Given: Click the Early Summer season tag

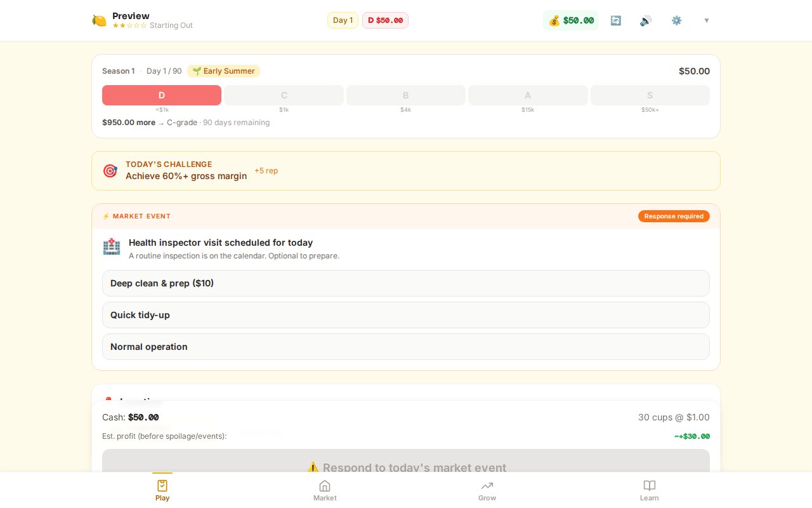Looking at the screenshot, I should (x=223, y=71).
